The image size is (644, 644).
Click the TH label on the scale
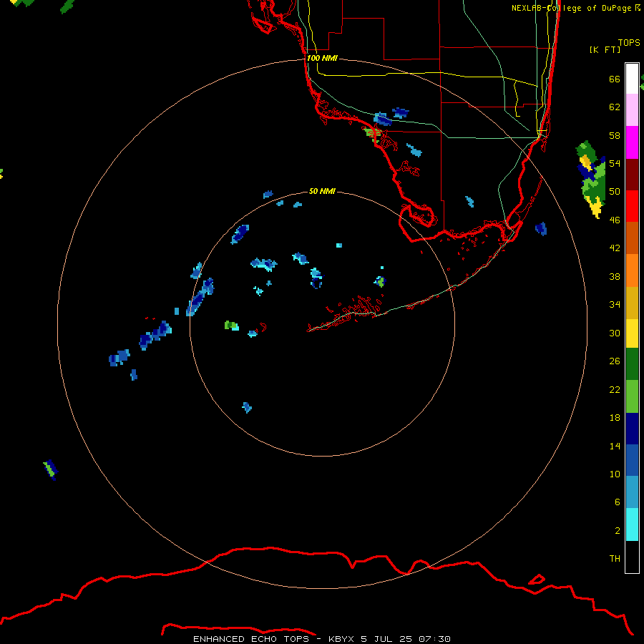tap(615, 558)
